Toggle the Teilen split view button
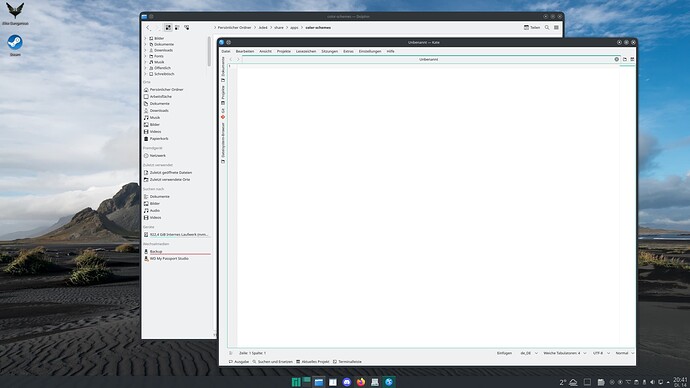Image resolution: width=690 pixels, height=388 pixels. tap(532, 27)
